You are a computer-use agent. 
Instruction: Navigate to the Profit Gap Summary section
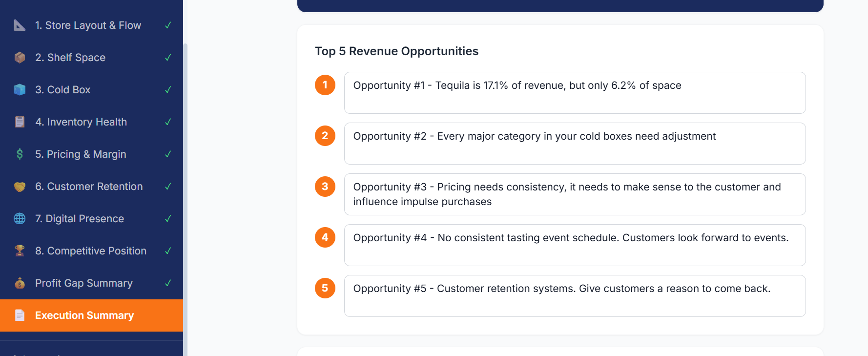(83, 283)
